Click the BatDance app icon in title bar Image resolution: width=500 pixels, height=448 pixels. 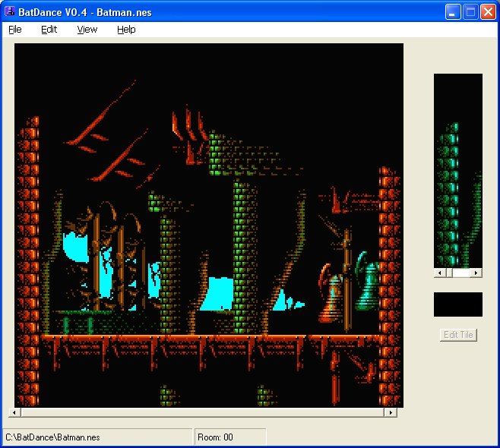coord(10,11)
